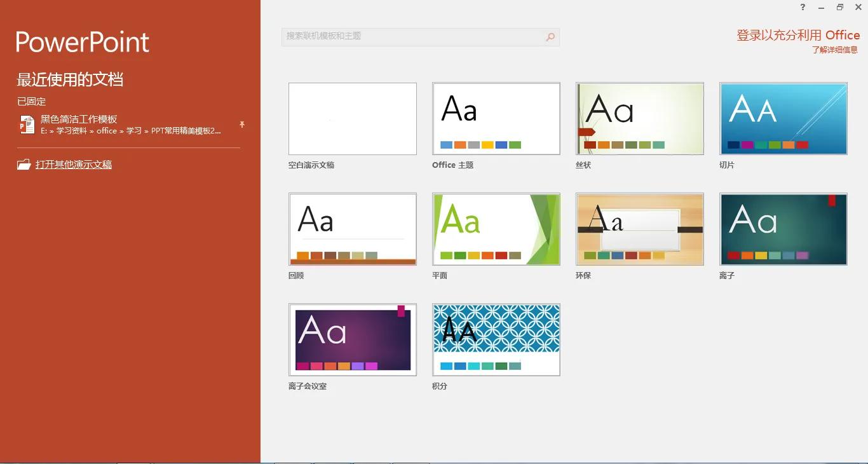Image resolution: width=868 pixels, height=464 pixels.
Task: Open the help question mark icon
Action: pyautogui.click(x=803, y=7)
